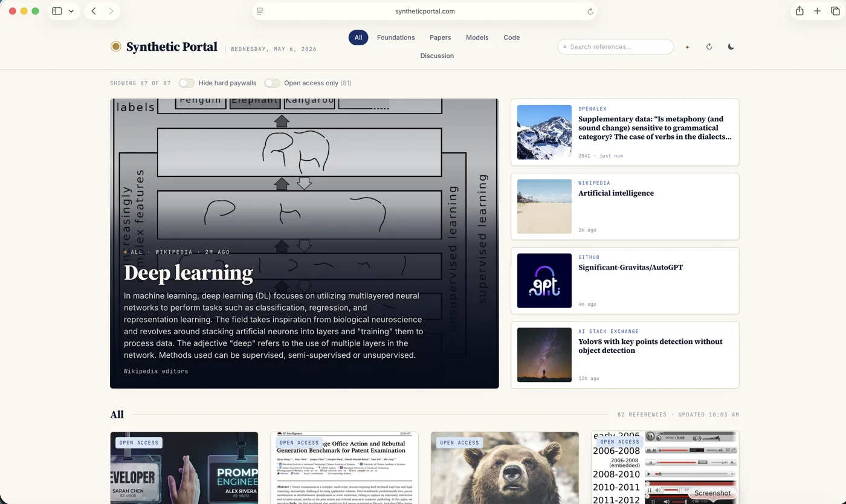Toggle Hide hard paywalls switch

pos(187,83)
